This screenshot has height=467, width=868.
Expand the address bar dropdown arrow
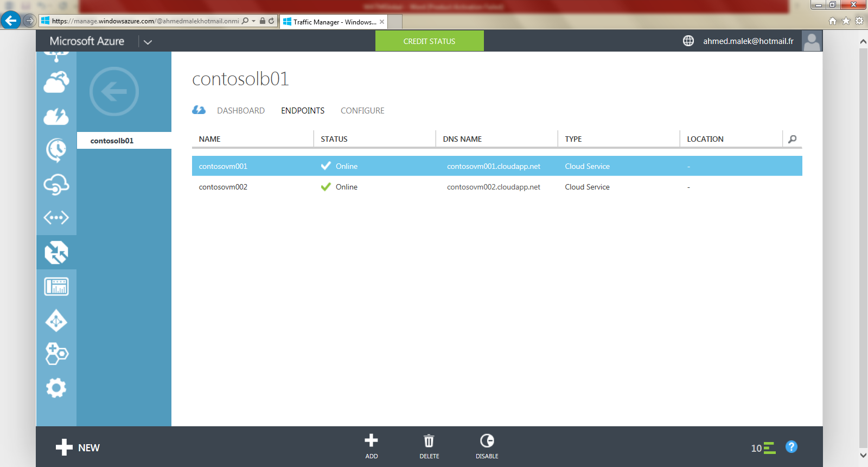(x=254, y=21)
